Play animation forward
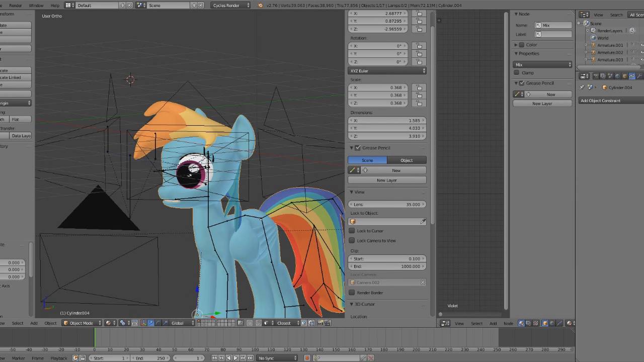The height and width of the screenshot is (362, 644). click(235, 358)
